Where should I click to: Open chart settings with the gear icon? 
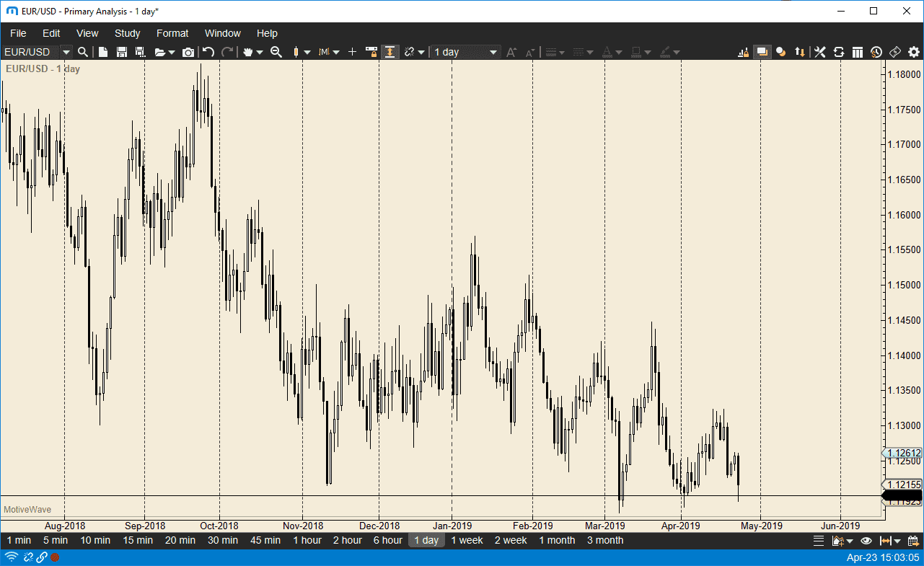[914, 51]
